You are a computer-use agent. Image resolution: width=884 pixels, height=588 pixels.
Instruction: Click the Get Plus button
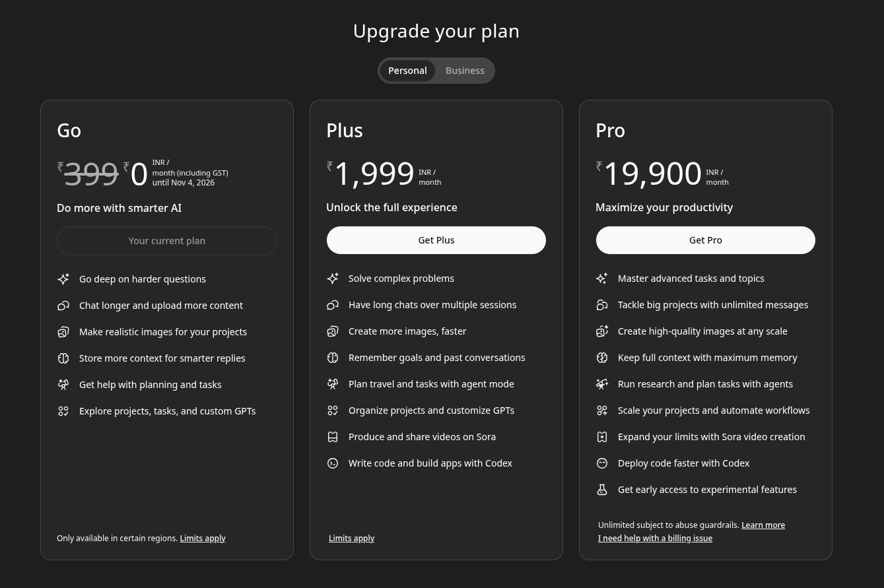[x=436, y=240]
